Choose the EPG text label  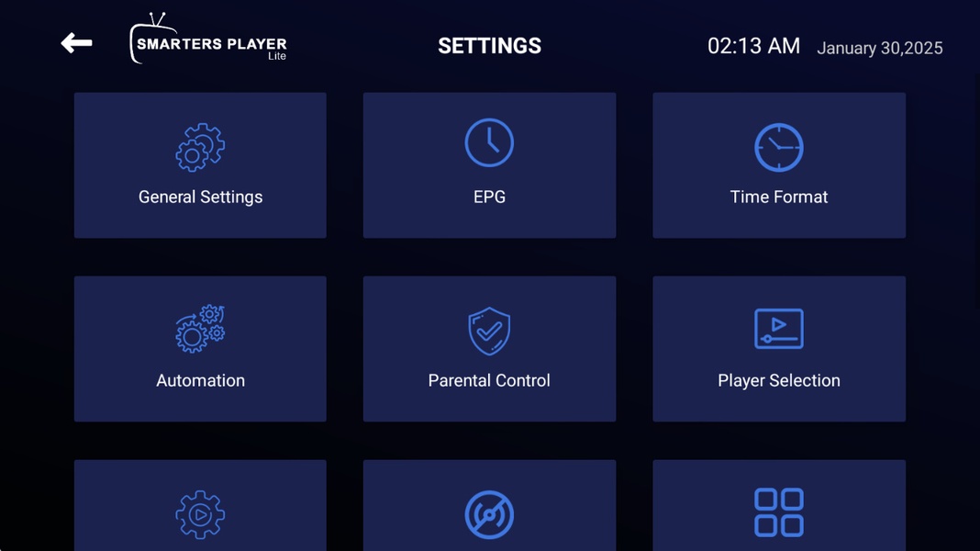coord(489,197)
